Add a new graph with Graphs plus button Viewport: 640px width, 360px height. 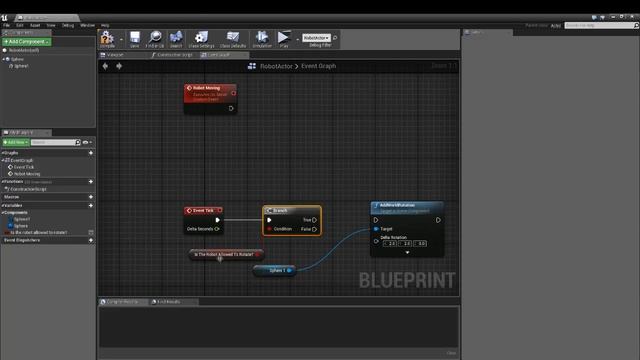[x=91, y=153]
